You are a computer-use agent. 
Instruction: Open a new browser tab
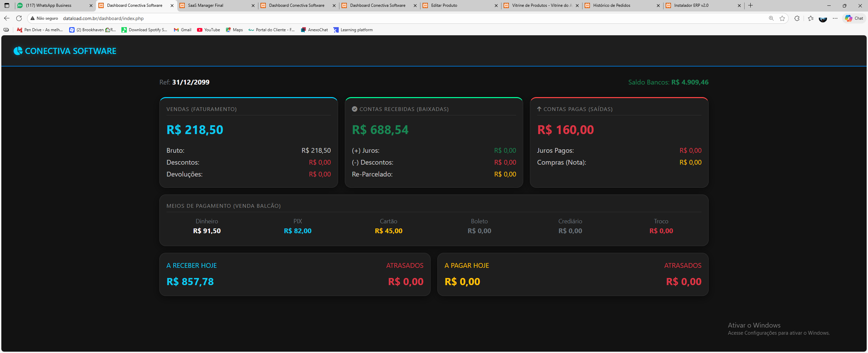pos(750,5)
